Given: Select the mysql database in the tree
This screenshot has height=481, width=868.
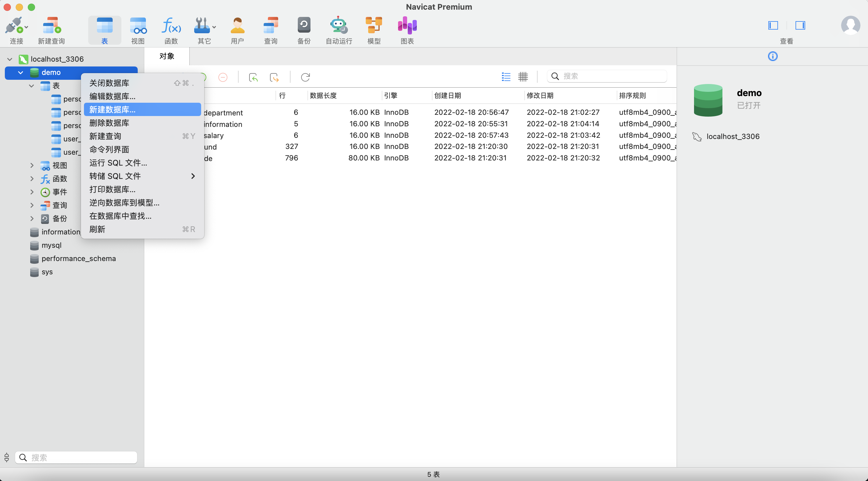Looking at the screenshot, I should point(51,245).
